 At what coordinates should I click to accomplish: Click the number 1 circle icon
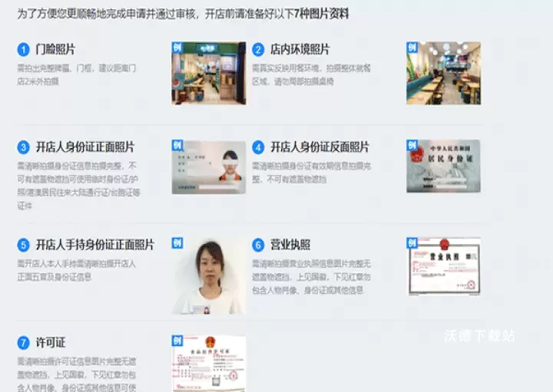tap(23, 49)
